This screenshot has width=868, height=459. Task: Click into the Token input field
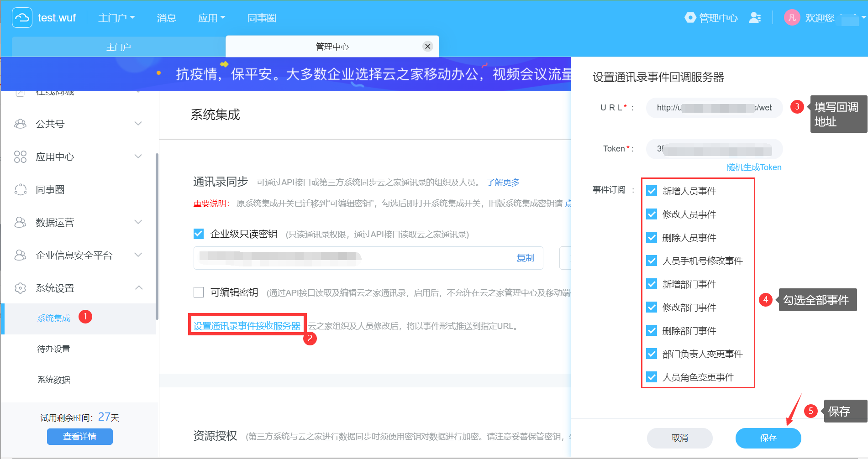point(714,149)
